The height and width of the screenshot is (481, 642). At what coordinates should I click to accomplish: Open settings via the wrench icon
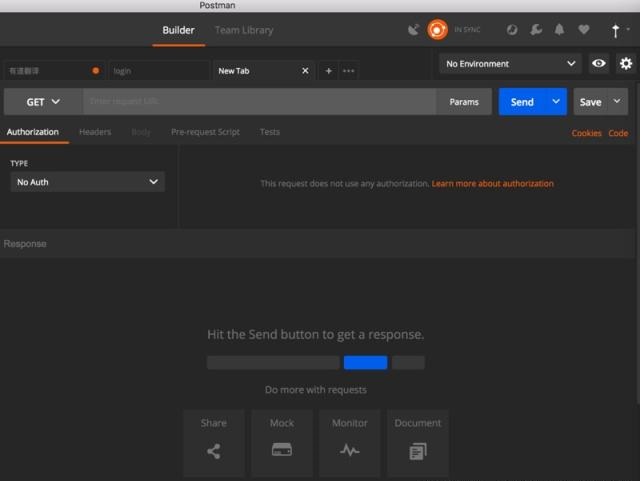click(536, 30)
